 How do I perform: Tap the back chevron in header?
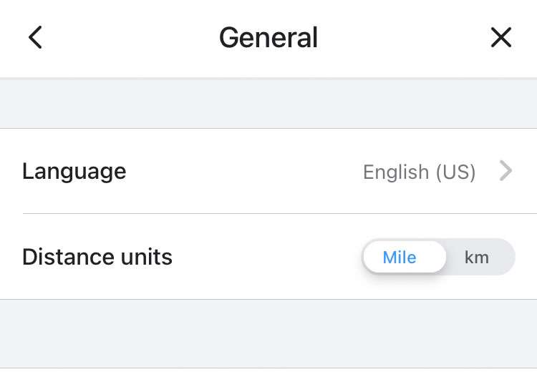(35, 37)
